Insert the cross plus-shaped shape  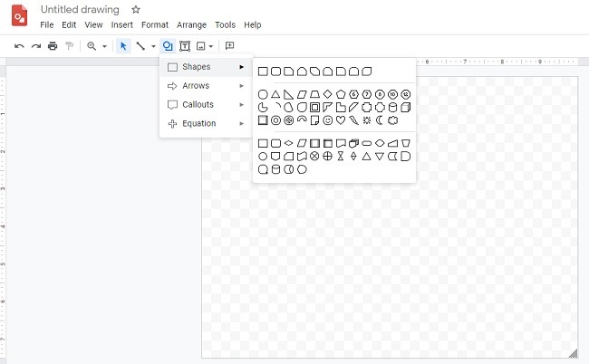[367, 108]
